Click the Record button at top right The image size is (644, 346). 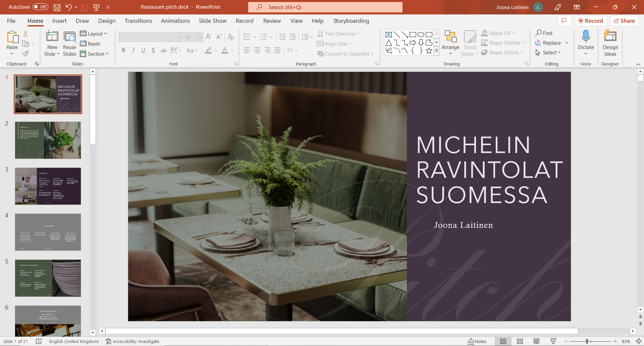(x=591, y=21)
